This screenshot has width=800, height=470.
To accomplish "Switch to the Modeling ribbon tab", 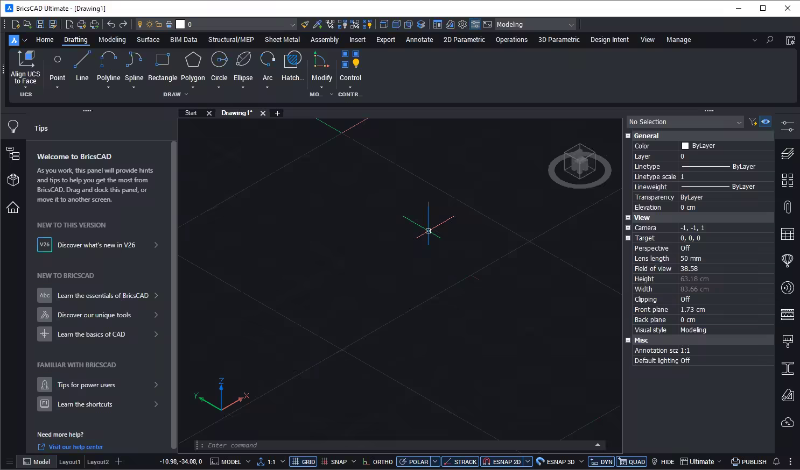I will tap(112, 40).
